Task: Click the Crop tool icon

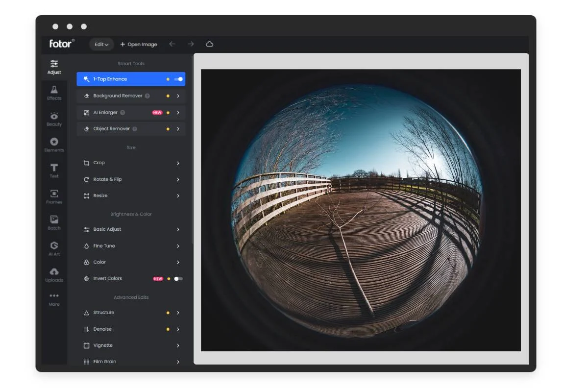Action: coord(87,163)
